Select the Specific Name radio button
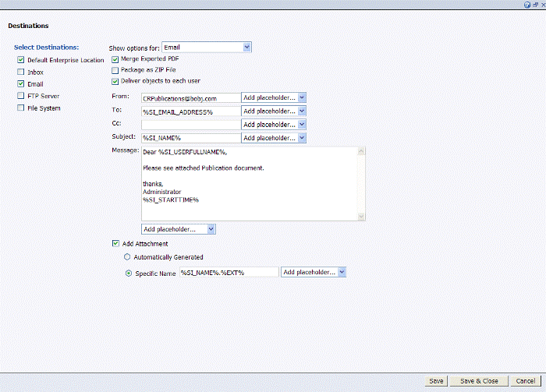The image size is (546, 392). (129, 274)
